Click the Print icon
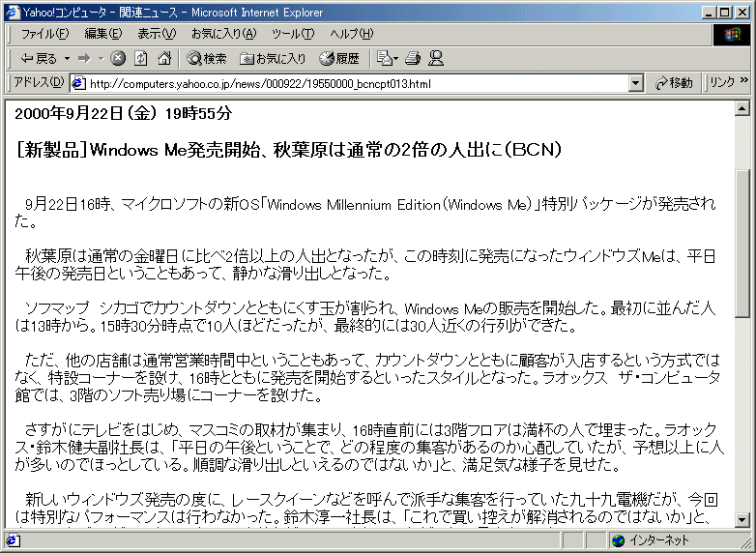Image resolution: width=756 pixels, height=553 pixels. coord(413,59)
